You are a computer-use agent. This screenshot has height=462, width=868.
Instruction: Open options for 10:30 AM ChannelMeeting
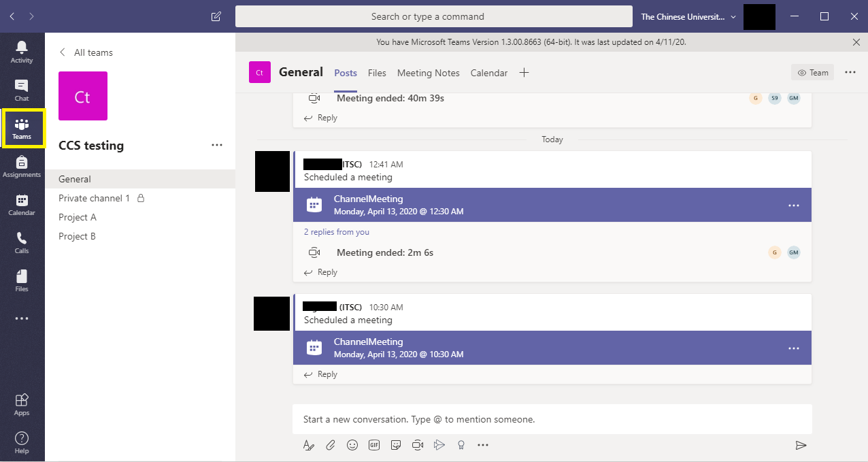click(794, 348)
